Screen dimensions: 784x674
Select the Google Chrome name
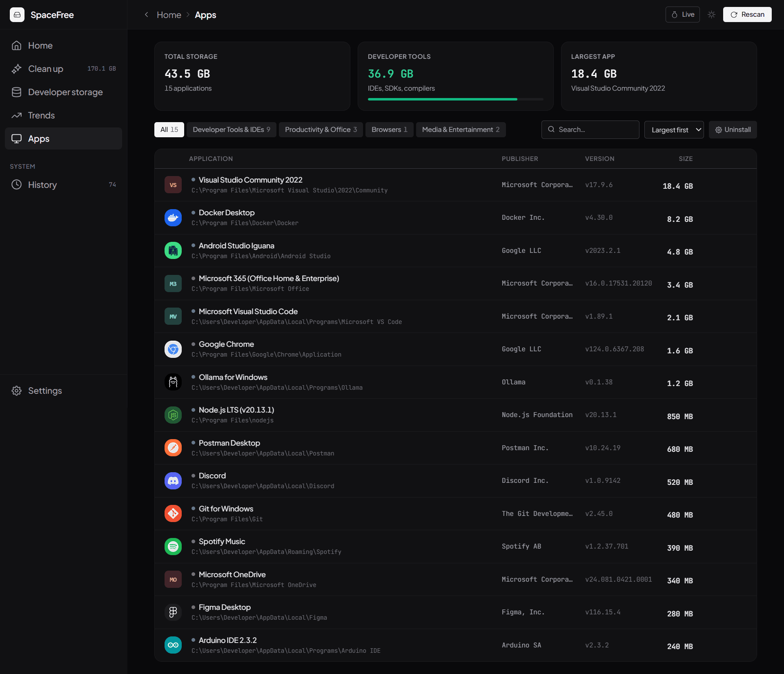226,344
